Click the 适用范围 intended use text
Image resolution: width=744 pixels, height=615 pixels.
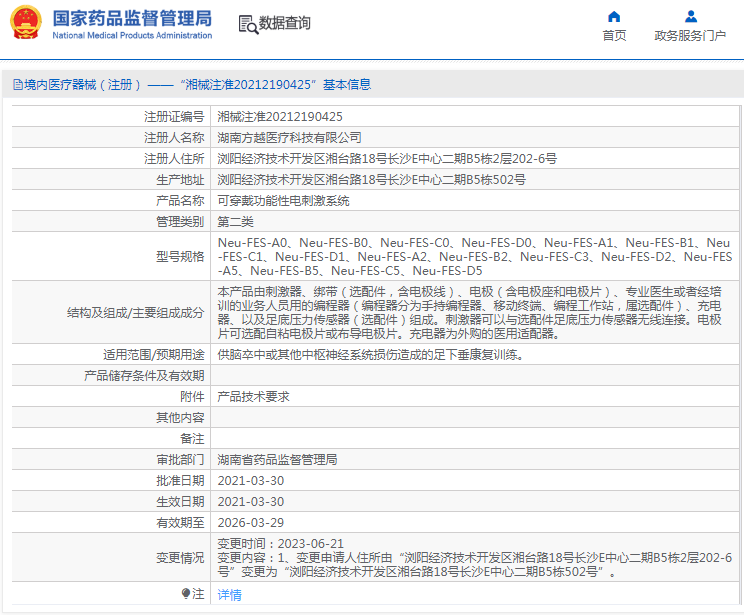[372, 354]
